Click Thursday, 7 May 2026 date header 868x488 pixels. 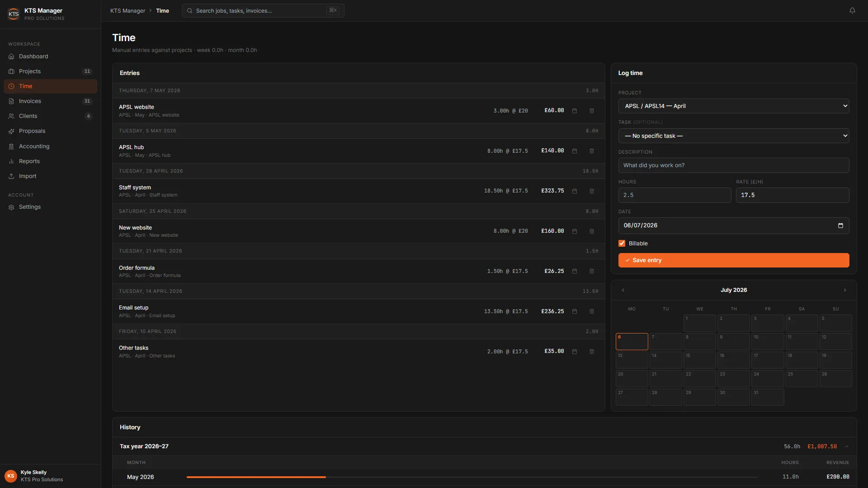point(149,91)
